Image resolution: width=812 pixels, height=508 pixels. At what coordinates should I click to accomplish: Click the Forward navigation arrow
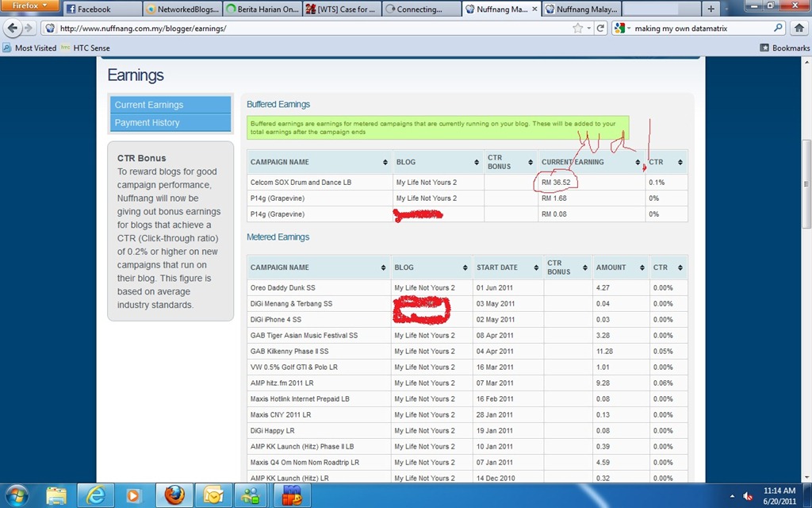pos(29,28)
